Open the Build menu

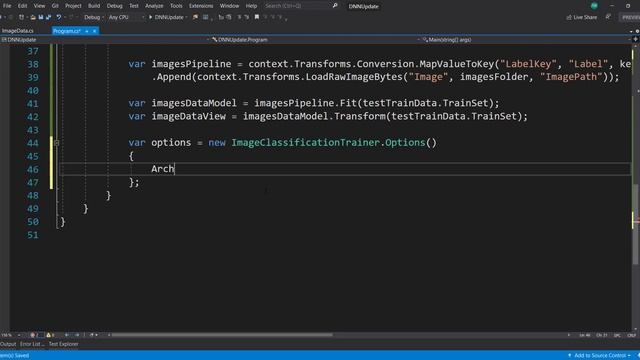pos(94,6)
